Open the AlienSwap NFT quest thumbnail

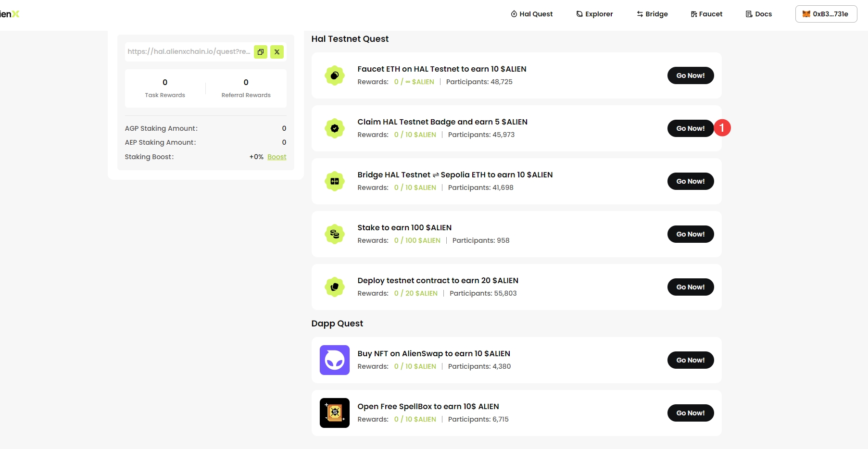(335, 360)
